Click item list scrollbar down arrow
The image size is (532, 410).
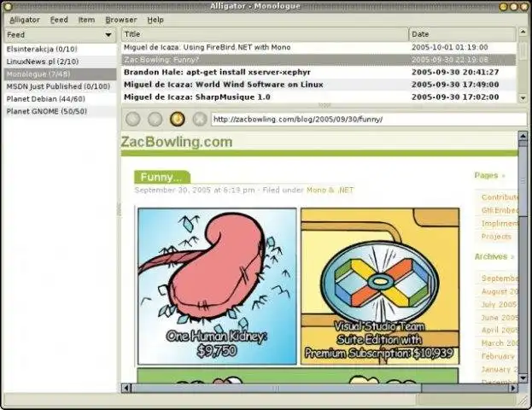point(523,98)
